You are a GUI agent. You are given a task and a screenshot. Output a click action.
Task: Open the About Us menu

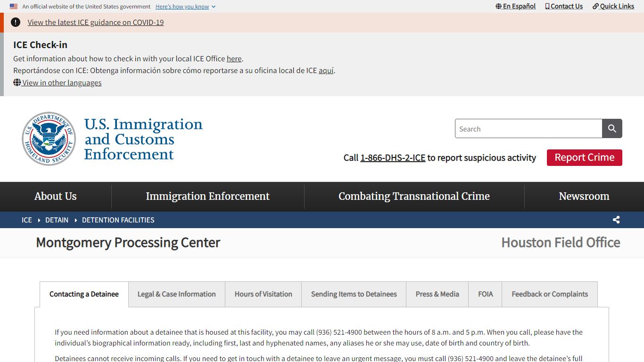[56, 197]
